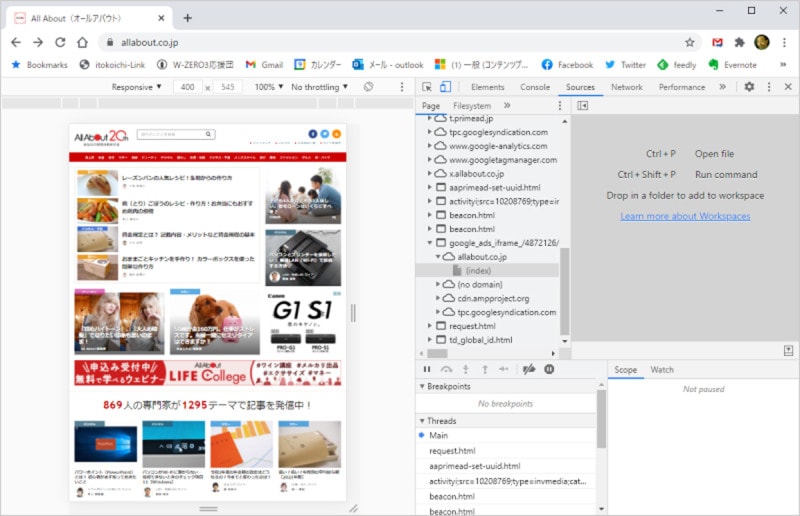
Task: Show more DevTools tabs chevron
Action: pyautogui.click(x=722, y=87)
